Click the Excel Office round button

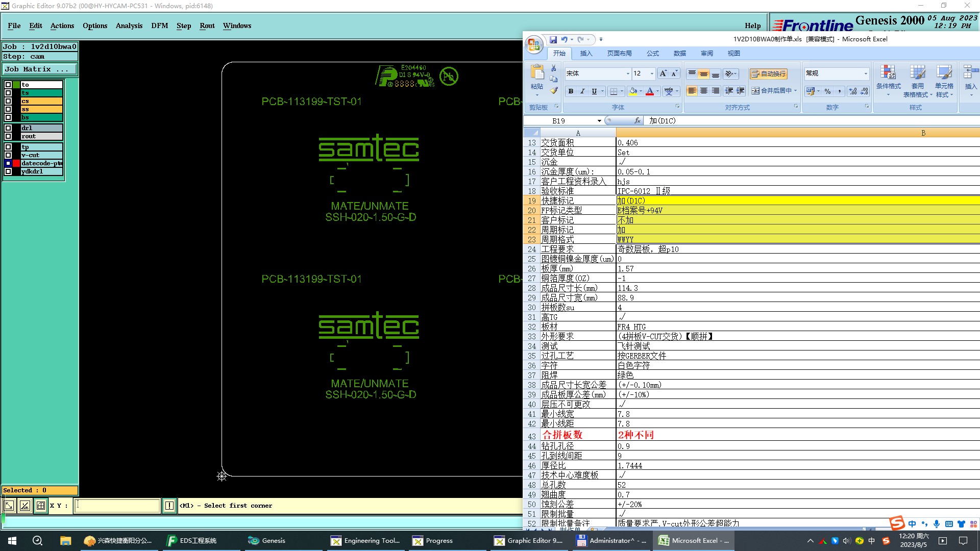pyautogui.click(x=534, y=45)
